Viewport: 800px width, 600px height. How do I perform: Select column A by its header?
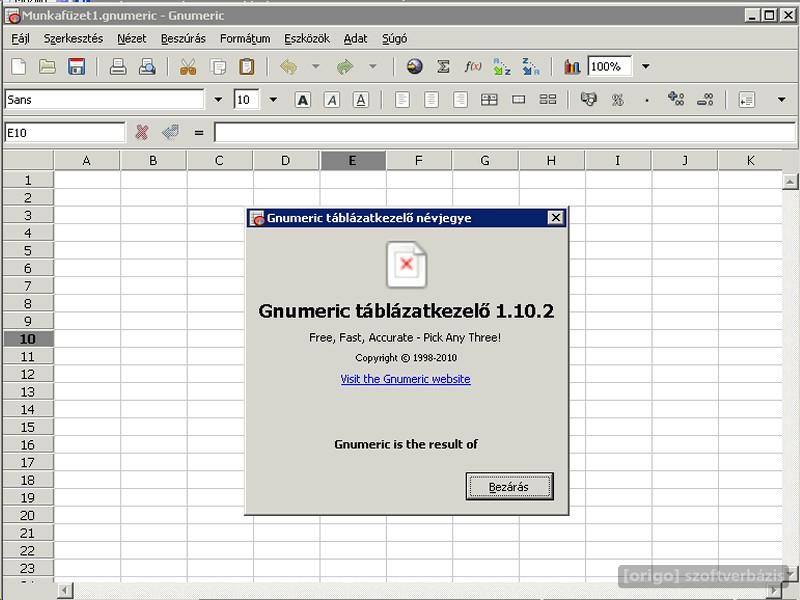point(87,161)
